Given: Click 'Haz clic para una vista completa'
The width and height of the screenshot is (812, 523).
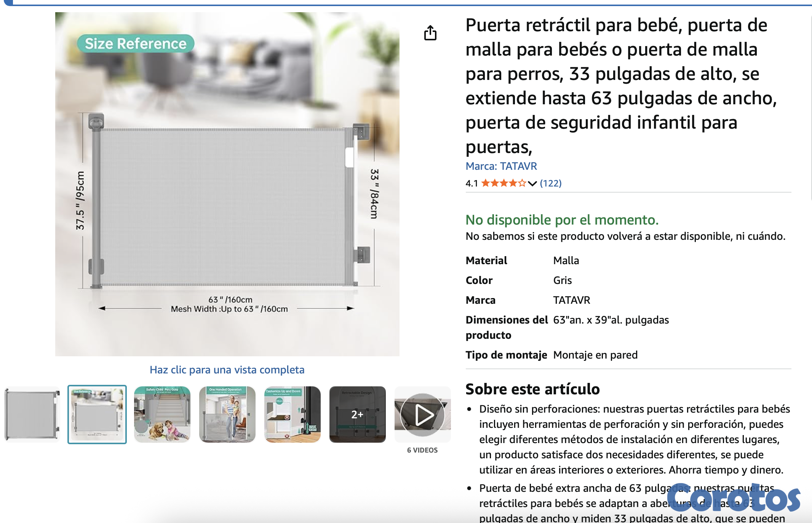Looking at the screenshot, I should (x=227, y=370).
